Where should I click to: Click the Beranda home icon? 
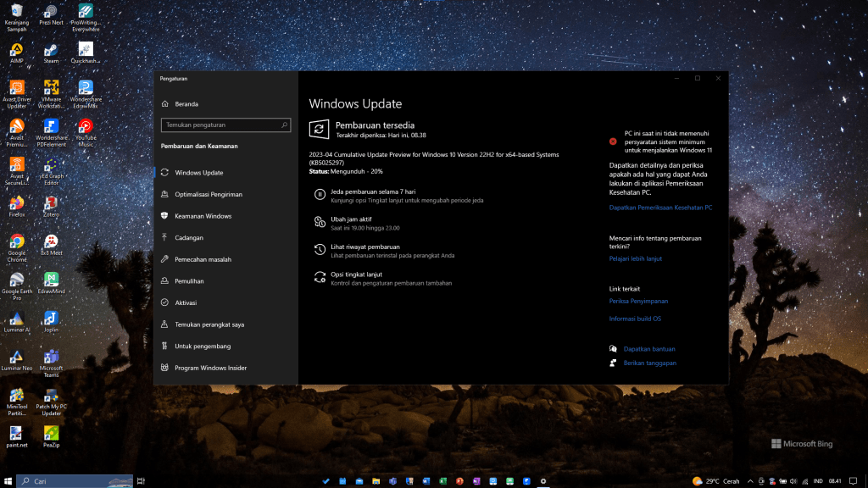pos(164,104)
